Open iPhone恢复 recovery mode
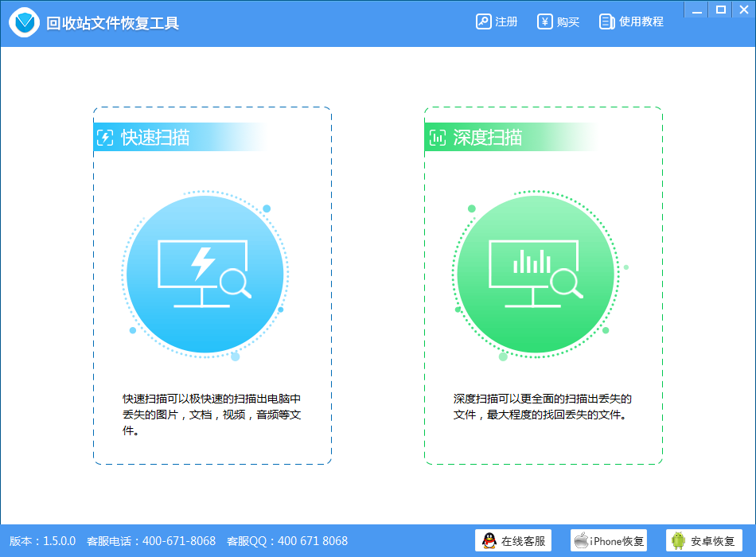Viewport: 756px width, 557px height. pyautogui.click(x=609, y=540)
